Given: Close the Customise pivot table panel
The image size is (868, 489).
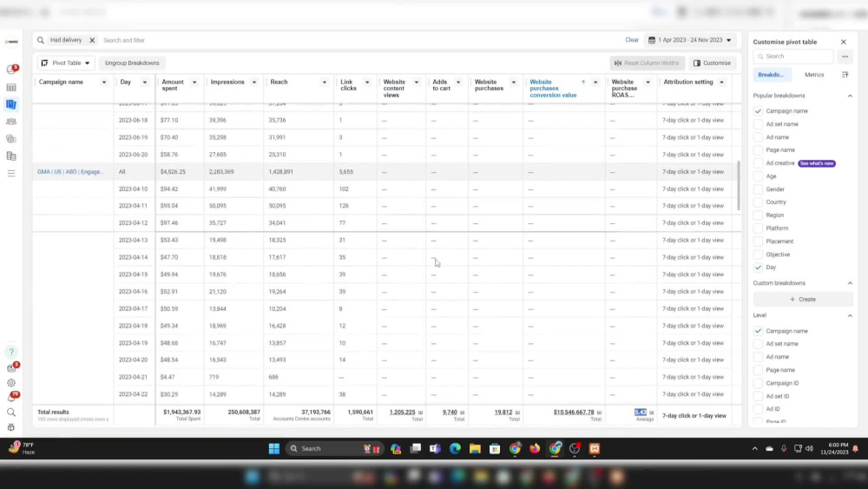Looking at the screenshot, I should [x=843, y=42].
